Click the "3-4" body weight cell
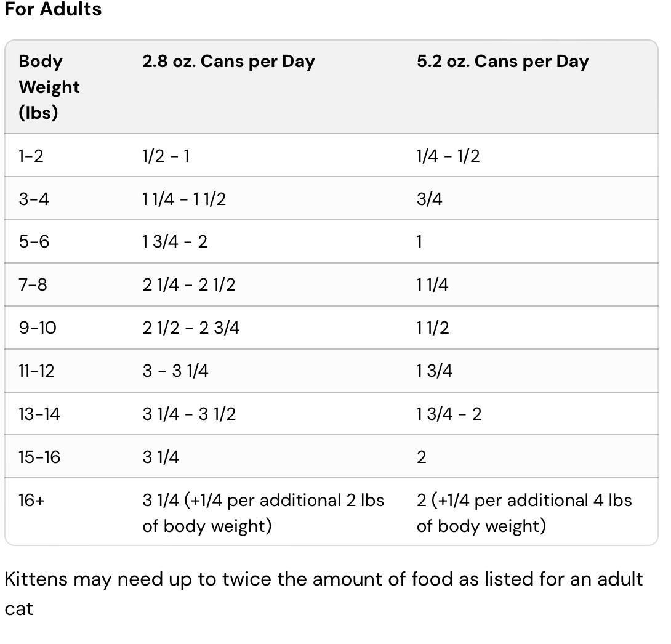671x644 pixels. coord(34,199)
